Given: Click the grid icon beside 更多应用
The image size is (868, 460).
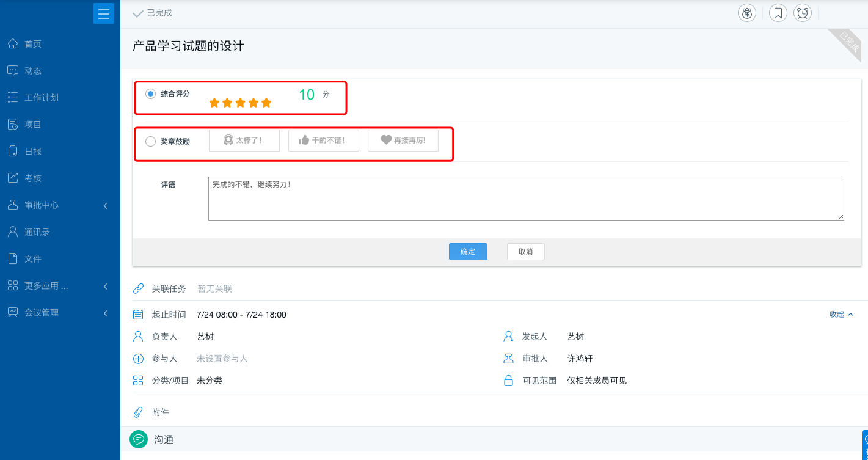Looking at the screenshot, I should [x=13, y=285].
